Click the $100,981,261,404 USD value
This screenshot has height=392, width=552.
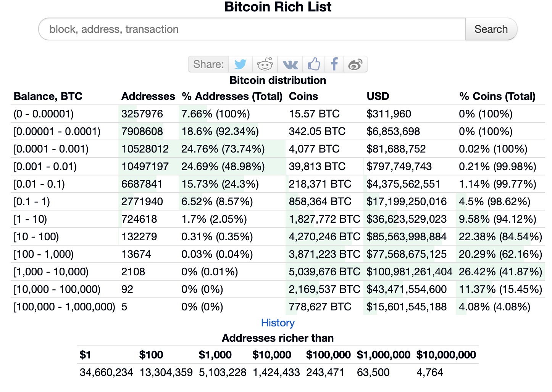[410, 272]
